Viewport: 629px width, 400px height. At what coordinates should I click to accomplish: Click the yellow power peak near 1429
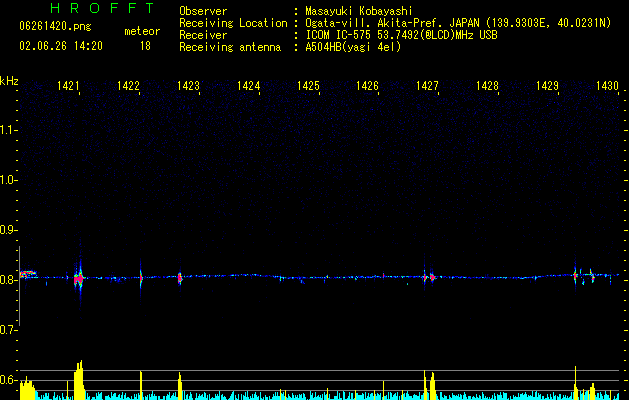click(575, 383)
